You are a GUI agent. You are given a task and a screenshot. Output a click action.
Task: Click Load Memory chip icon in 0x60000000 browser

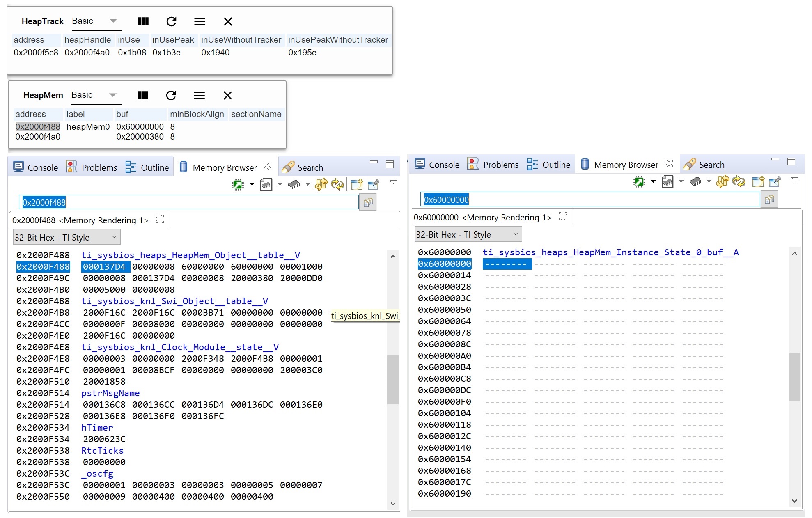coord(695,181)
